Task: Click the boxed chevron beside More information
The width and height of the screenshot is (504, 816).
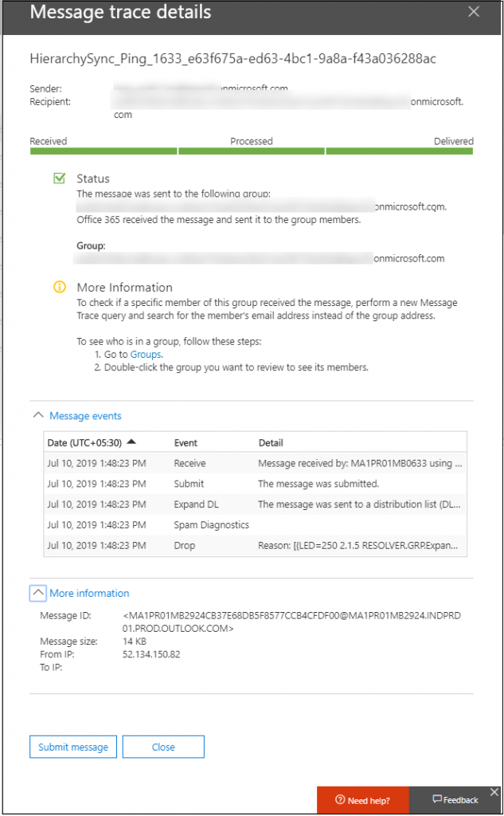Action: [x=37, y=593]
